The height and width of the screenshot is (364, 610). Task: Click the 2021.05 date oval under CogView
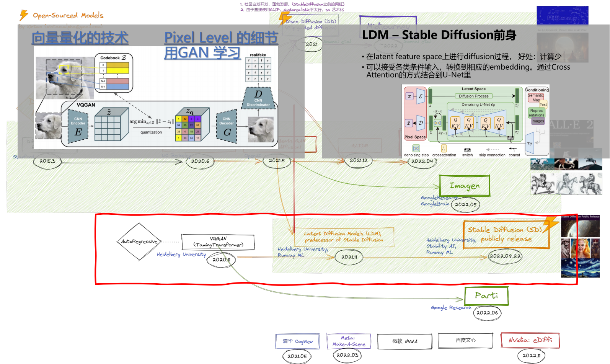tap(297, 356)
